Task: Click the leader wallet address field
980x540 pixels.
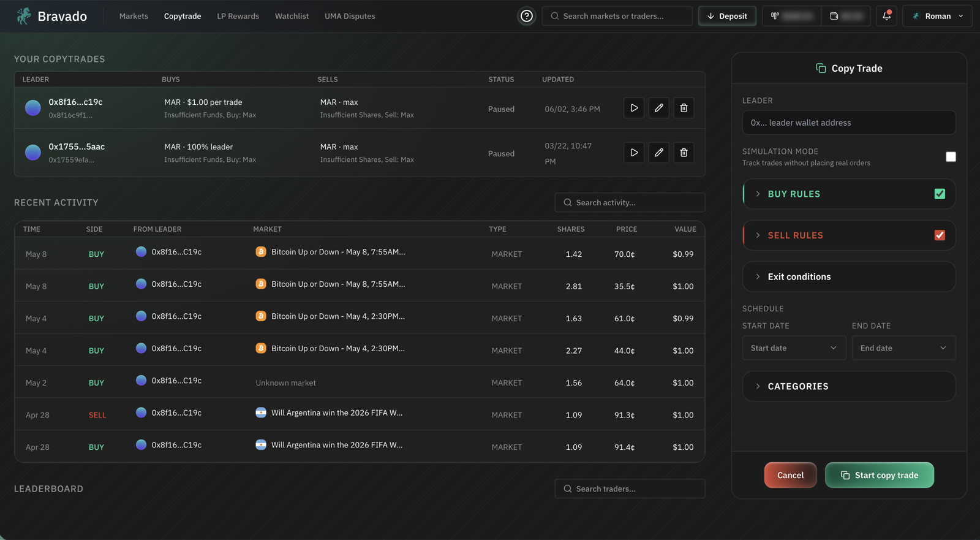Action: pyautogui.click(x=849, y=123)
